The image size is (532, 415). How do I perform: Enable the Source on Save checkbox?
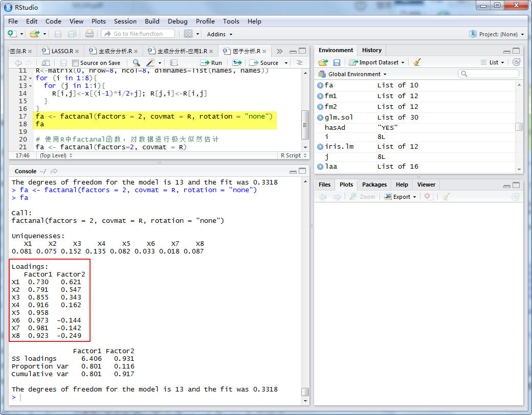[x=76, y=63]
